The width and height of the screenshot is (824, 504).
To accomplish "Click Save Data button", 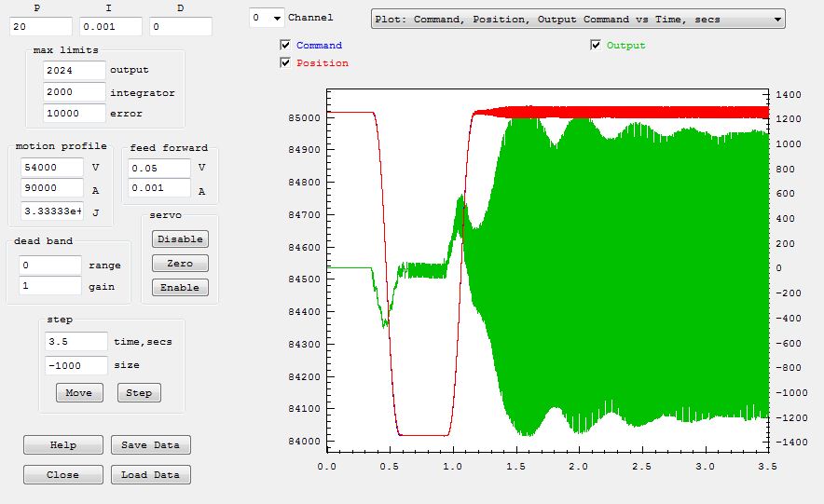I will [x=150, y=445].
